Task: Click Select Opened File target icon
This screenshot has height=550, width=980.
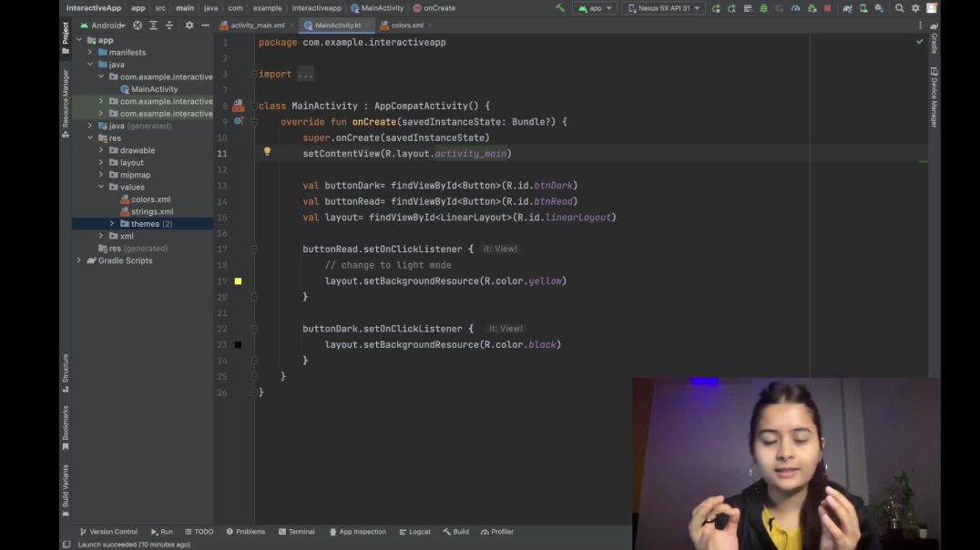Action: click(x=138, y=25)
